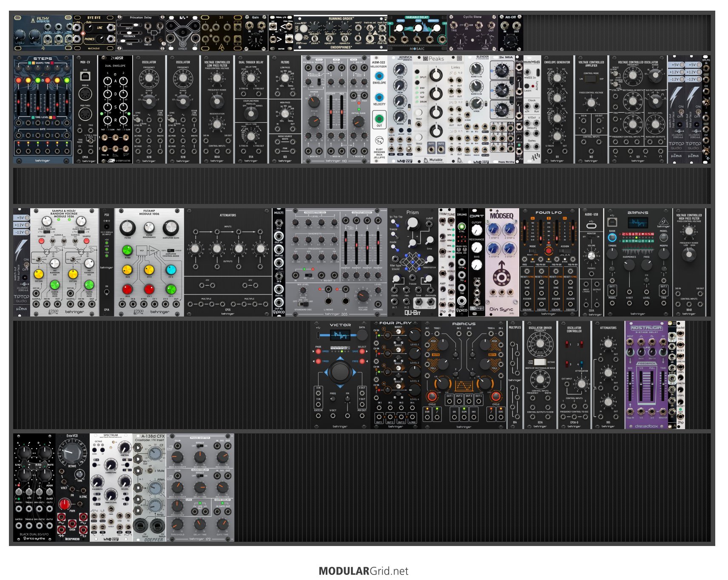
Task: Select the WMD Spectrum oscillator module
Action: 111,487
